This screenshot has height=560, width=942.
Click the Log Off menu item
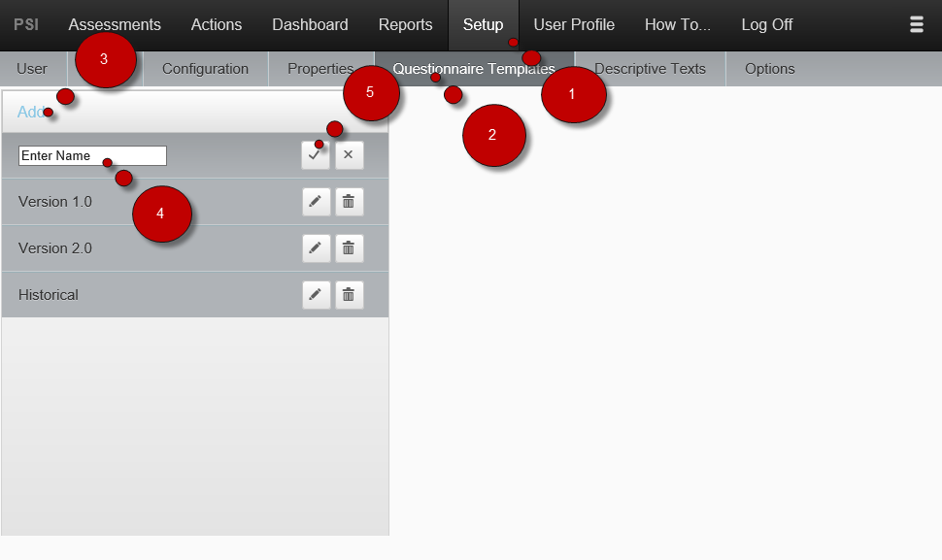(766, 24)
